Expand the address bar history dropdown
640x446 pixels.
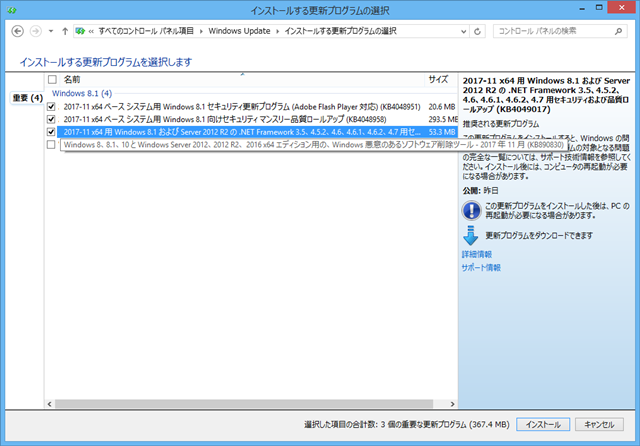(x=463, y=31)
